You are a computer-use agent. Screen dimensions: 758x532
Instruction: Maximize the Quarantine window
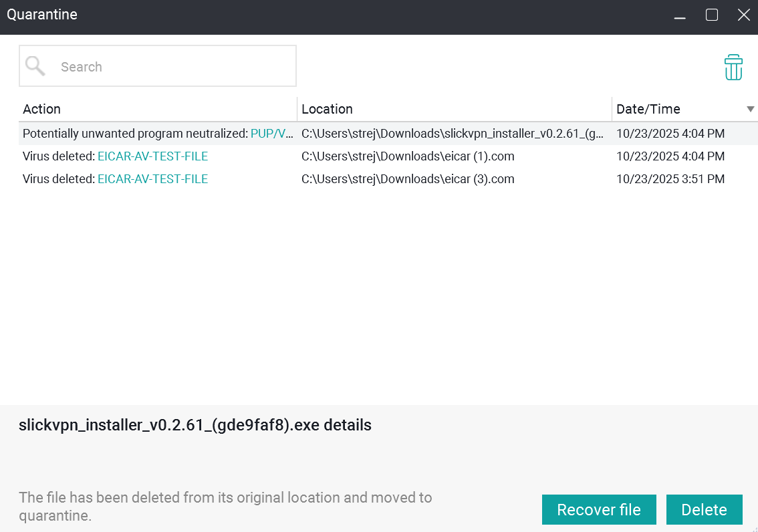711,15
